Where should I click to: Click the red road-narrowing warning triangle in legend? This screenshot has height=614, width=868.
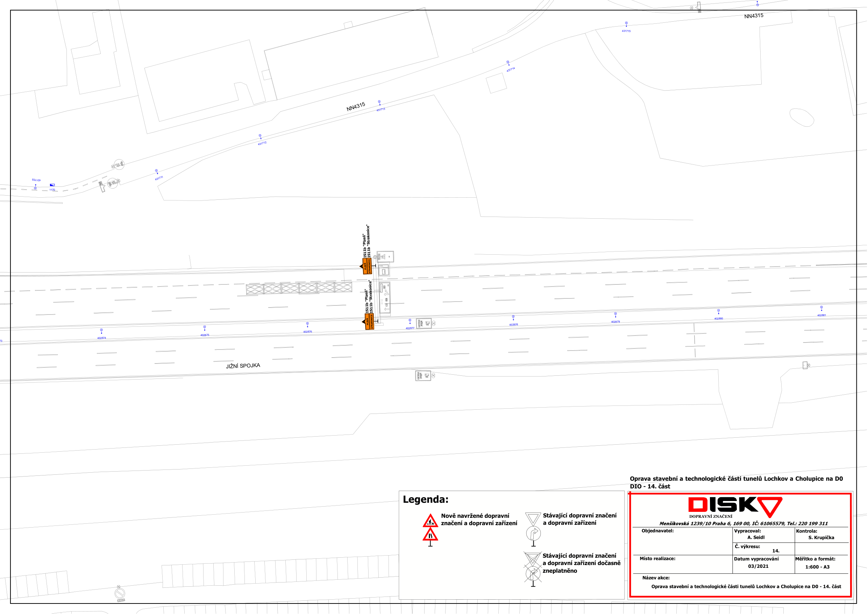tap(430, 534)
